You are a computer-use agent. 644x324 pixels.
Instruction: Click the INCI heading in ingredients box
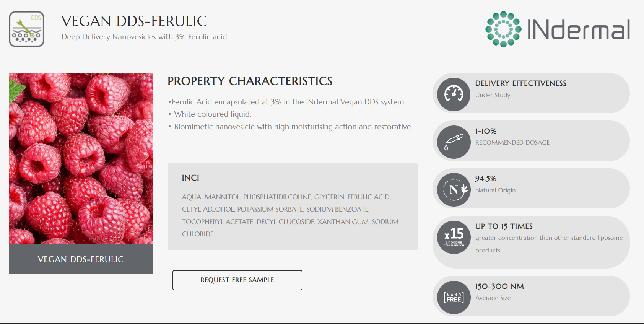click(x=190, y=178)
